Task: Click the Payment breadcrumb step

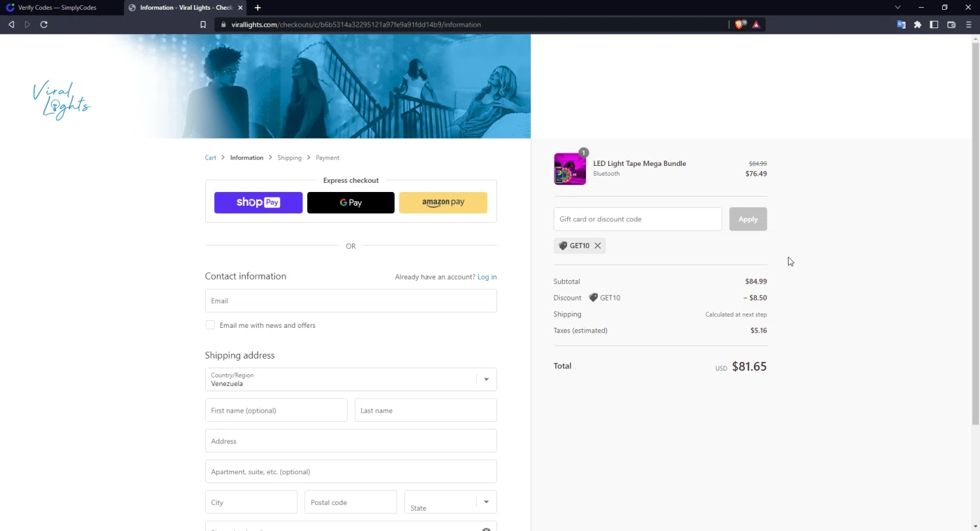Action: coord(327,158)
